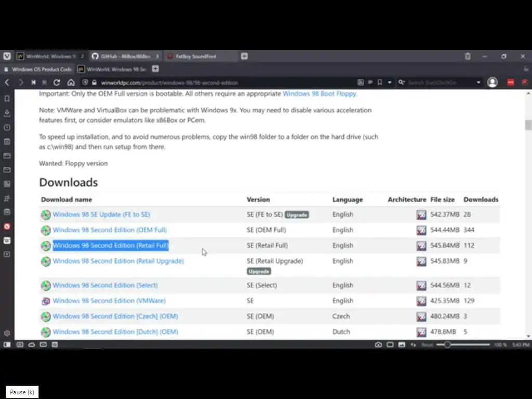This screenshot has height=399, width=532.
Task: Add a new web panel
Action: [7, 254]
